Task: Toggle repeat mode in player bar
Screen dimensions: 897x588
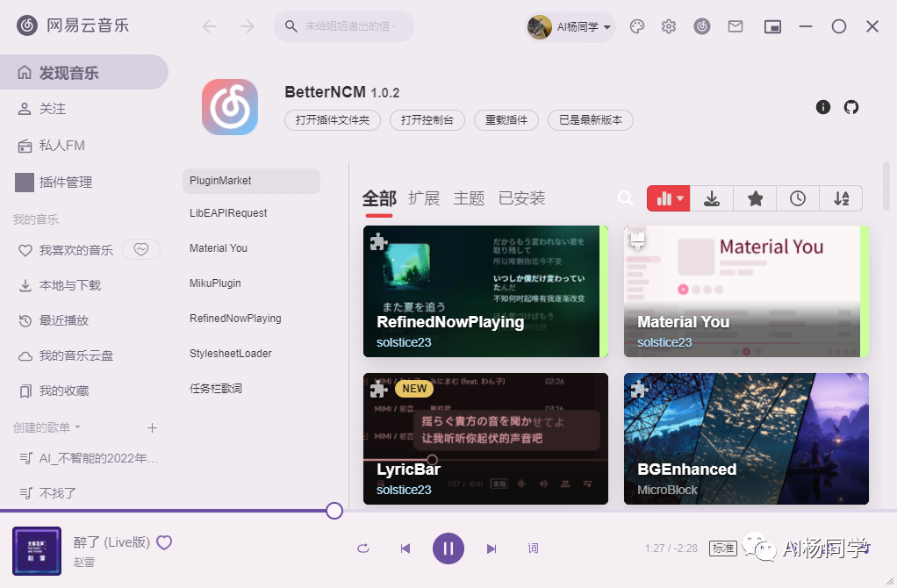Action: [362, 548]
